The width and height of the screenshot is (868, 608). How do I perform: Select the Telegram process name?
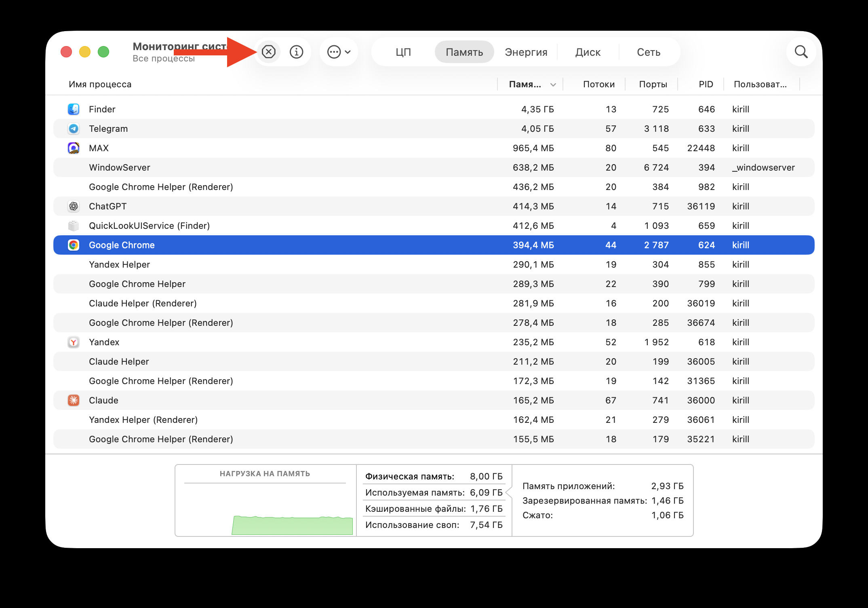(108, 129)
